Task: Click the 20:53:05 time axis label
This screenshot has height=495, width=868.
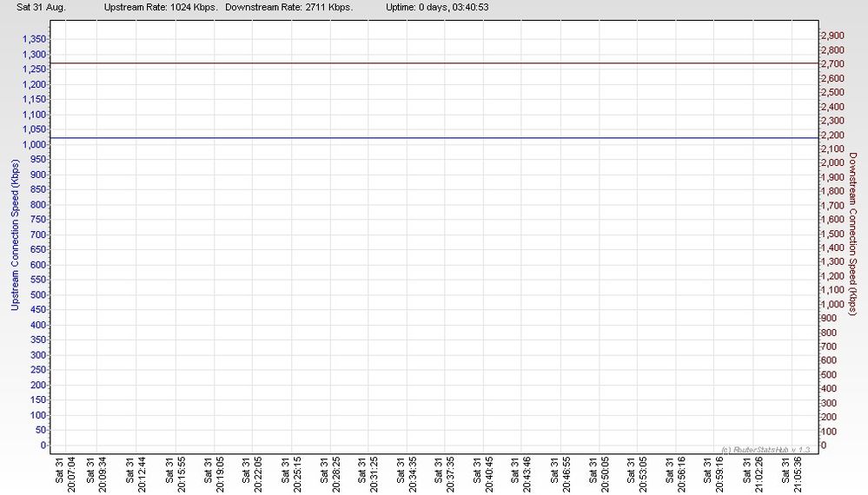Action: click(641, 474)
